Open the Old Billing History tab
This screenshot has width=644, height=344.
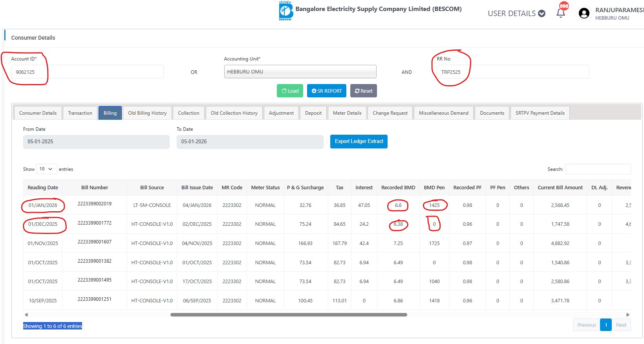pyautogui.click(x=147, y=113)
